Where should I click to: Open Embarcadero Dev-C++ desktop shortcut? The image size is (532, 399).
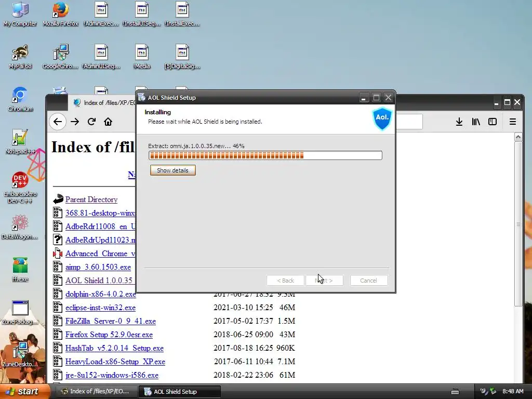[x=20, y=188]
